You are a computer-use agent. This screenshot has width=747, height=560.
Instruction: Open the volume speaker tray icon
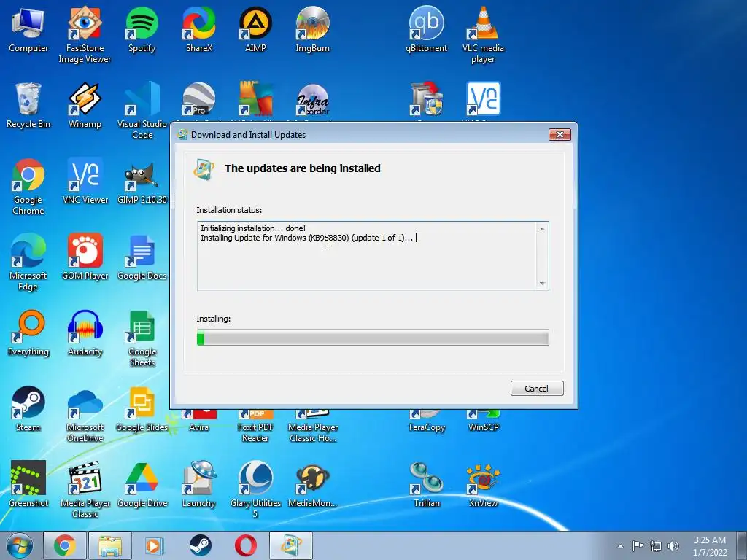point(673,546)
